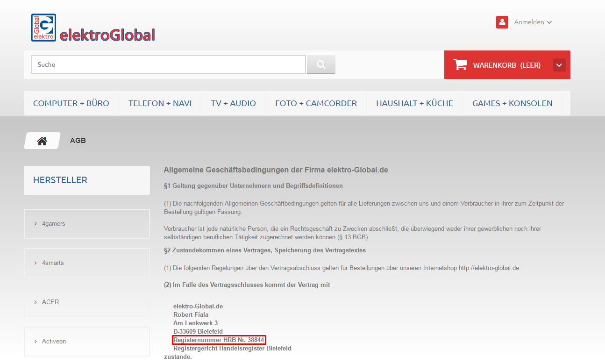Image resolution: width=605 pixels, height=364 pixels.
Task: Click the Registernummer HRB Nr. 38844 line
Action: pos(219,340)
